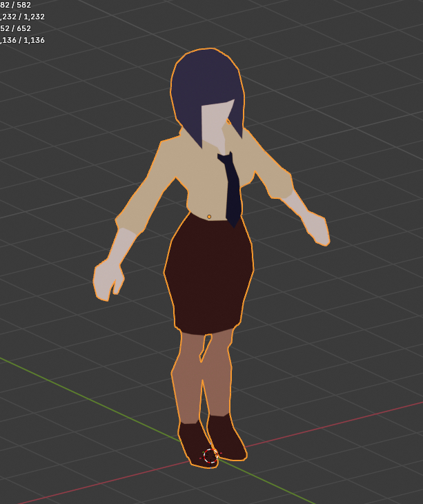
Task: Click the 3D cursor near the feet
Action: [x=210, y=456]
